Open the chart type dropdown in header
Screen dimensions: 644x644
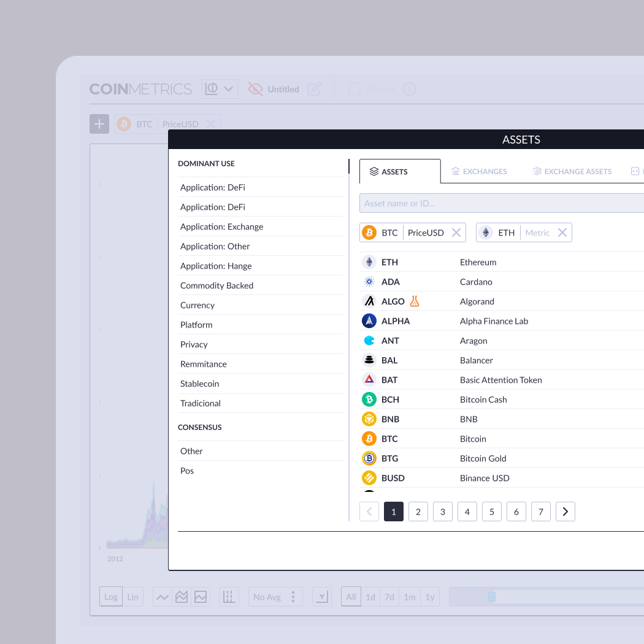(x=220, y=89)
